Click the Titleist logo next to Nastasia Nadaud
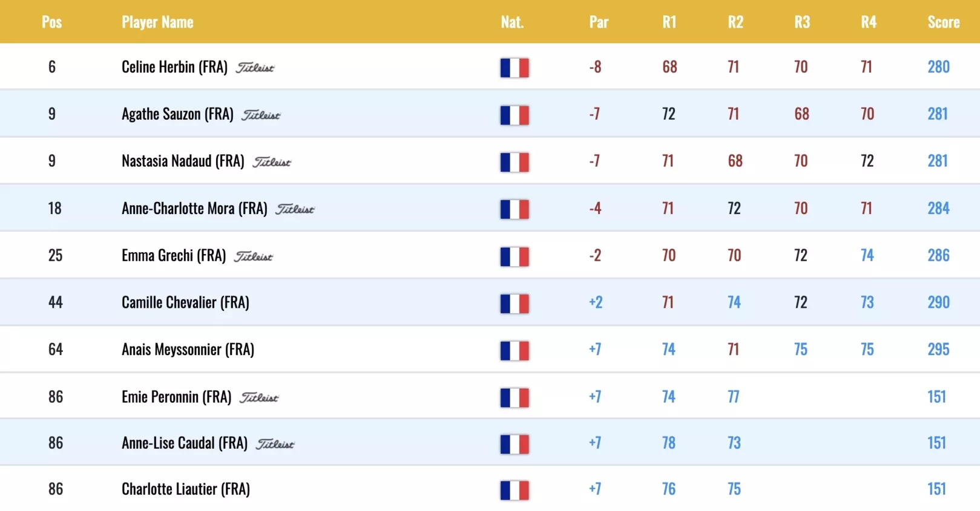This screenshot has width=980, height=511. tap(272, 162)
